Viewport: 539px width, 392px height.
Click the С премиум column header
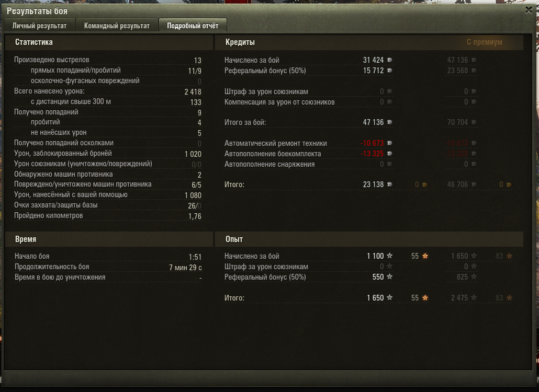pos(485,42)
